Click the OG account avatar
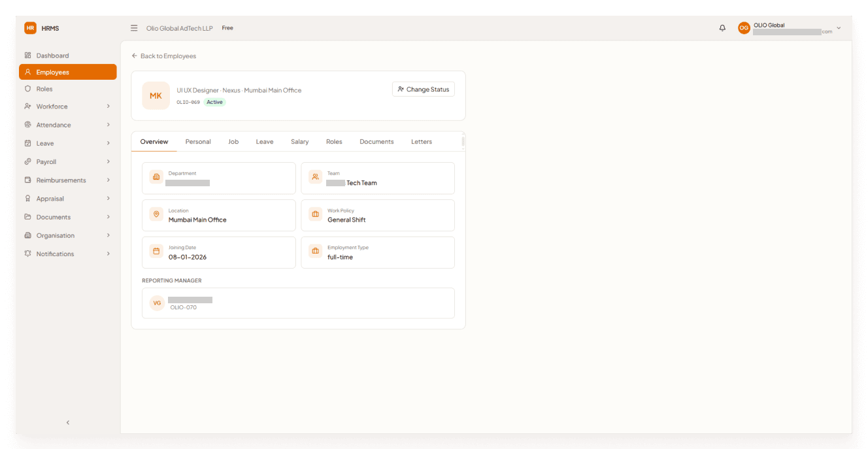 click(x=744, y=28)
